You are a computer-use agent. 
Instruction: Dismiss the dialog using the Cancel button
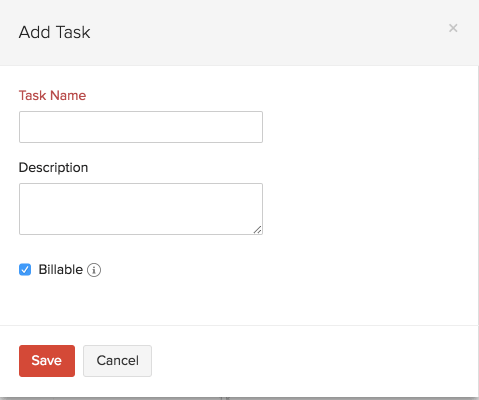[117, 361]
